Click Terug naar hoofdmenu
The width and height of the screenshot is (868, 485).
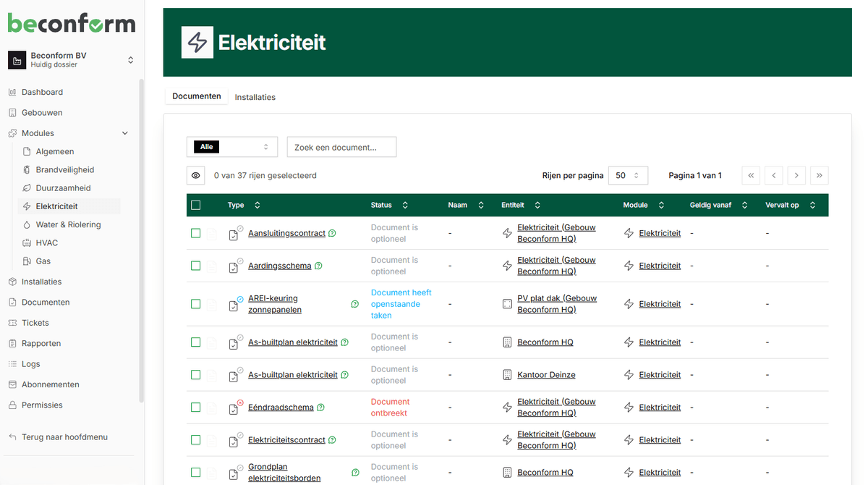[x=64, y=437]
